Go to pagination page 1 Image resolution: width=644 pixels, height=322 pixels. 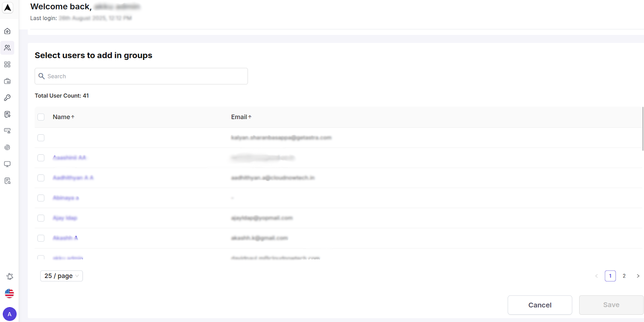[610, 276]
